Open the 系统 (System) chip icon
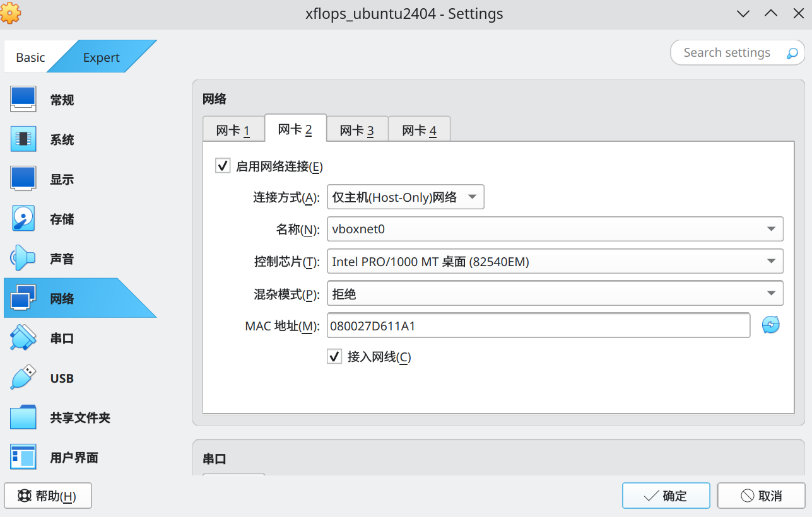The width and height of the screenshot is (812, 517). pyautogui.click(x=23, y=139)
